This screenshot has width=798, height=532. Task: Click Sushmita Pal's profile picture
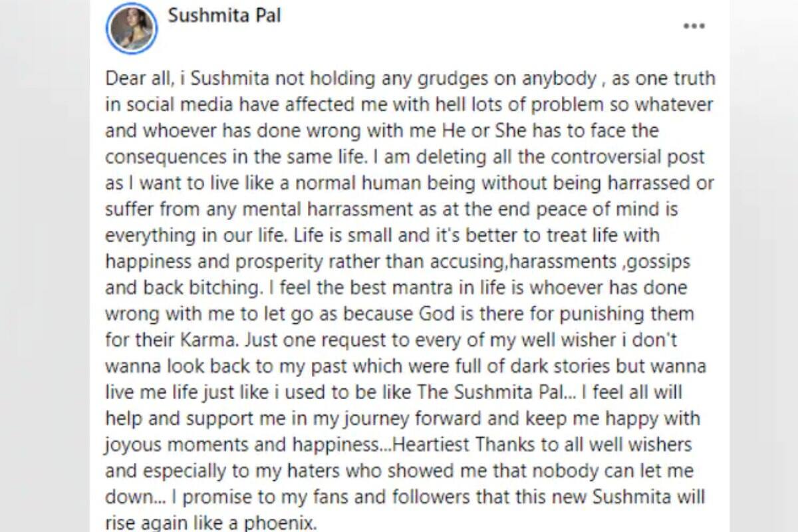click(131, 29)
